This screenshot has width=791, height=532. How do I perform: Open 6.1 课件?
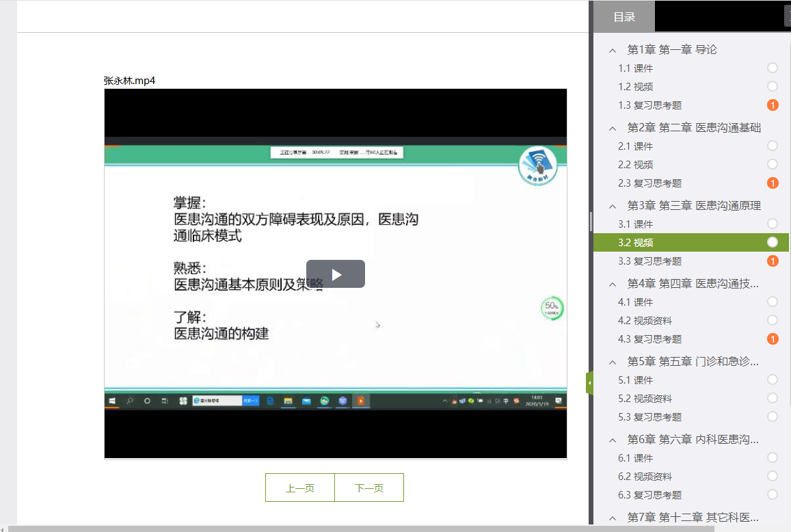[x=635, y=458]
